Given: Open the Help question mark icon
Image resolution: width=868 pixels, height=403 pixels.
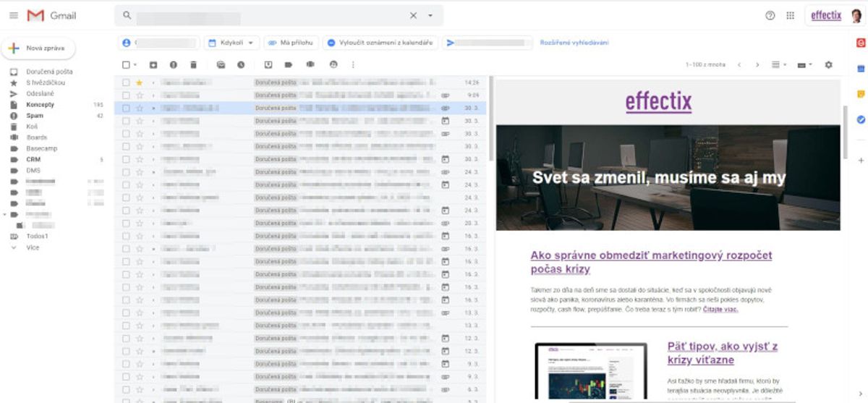Looking at the screenshot, I should coord(770,15).
